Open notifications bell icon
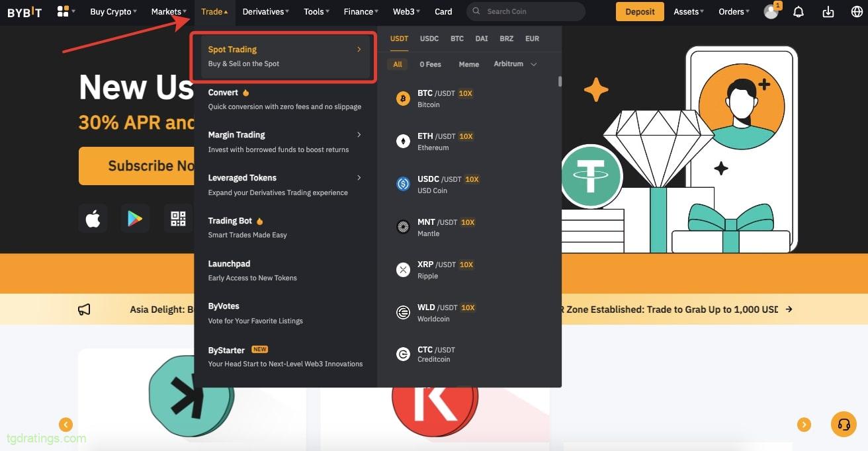 pyautogui.click(x=799, y=12)
